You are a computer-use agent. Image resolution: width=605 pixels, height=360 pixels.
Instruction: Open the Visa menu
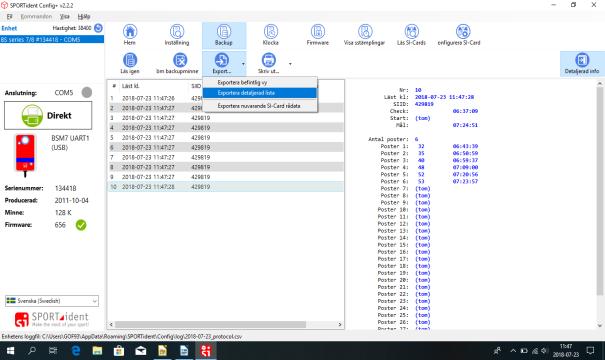(64, 16)
